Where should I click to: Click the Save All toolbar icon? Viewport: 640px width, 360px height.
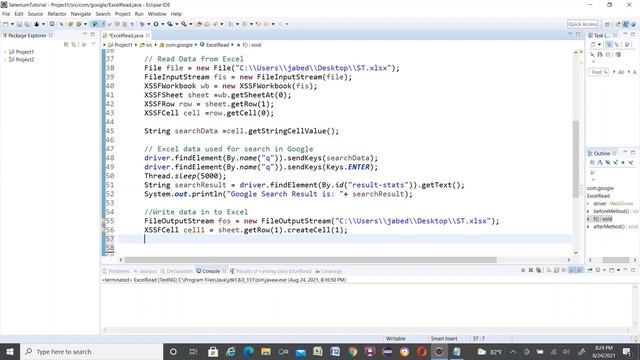[x=27, y=24]
